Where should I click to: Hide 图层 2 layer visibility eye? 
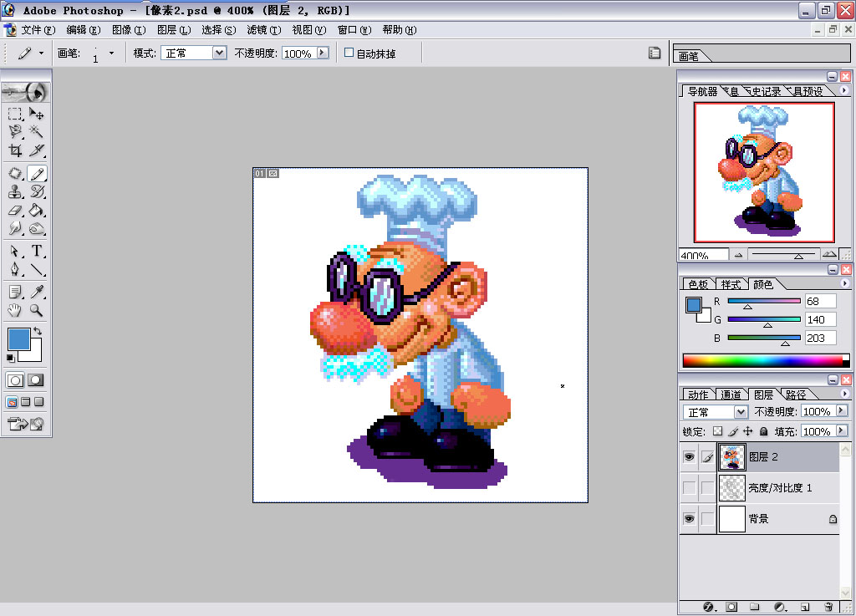[x=690, y=456]
